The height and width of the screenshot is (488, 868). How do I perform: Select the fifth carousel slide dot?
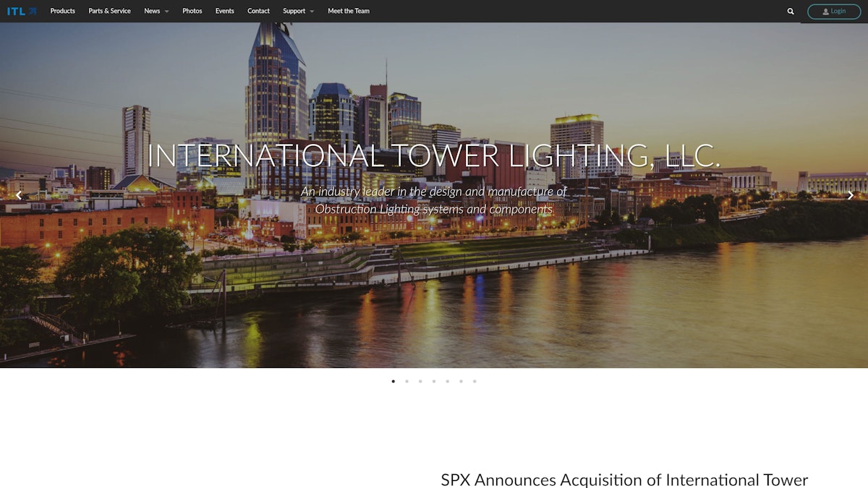448,381
